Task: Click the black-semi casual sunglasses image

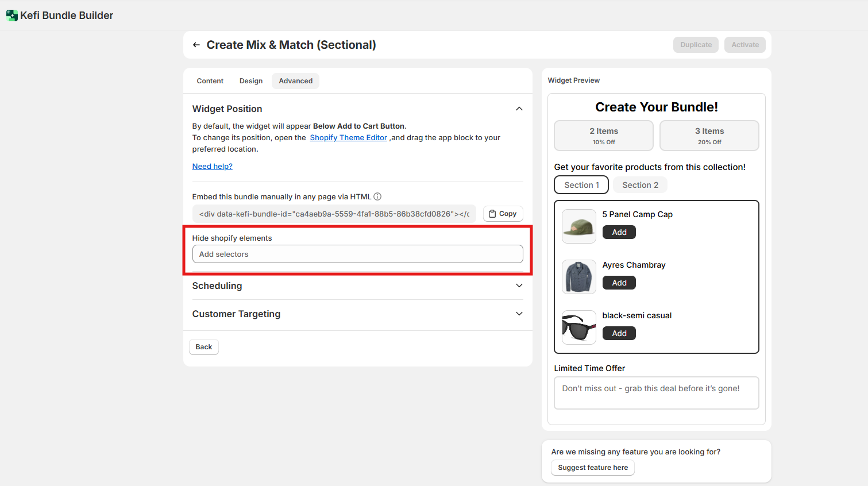Action: click(578, 327)
